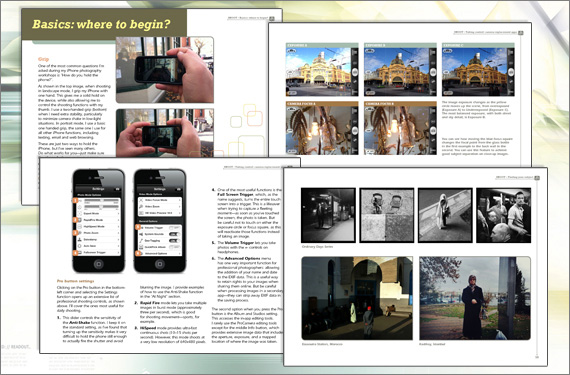Open the Essaouira Station archway photo

[x=357, y=298]
